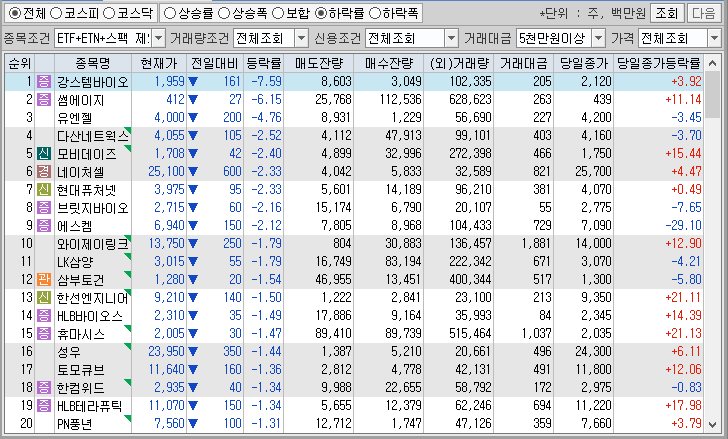Click the 신 badge beside 현대퓨처넷
The image size is (728, 439).
point(44,189)
